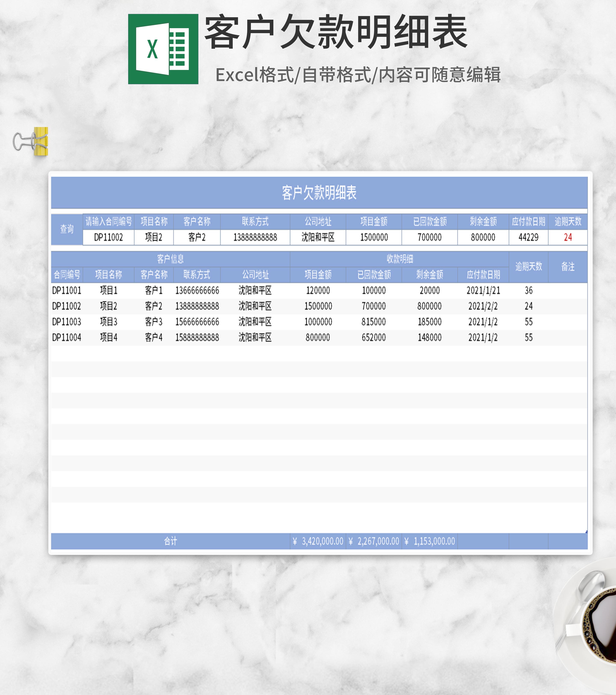616x695 pixels.
Task: Click the 查询 query label cell
Action: coord(67,229)
